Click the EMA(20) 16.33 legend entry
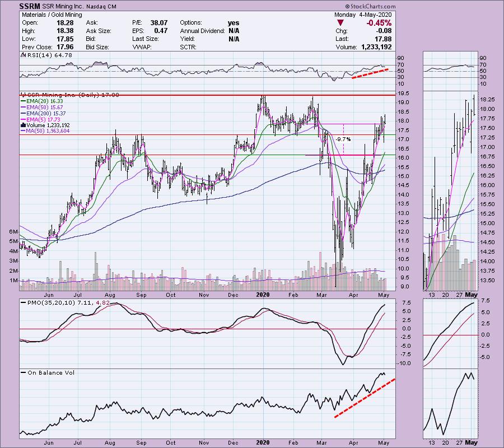This screenshot has width=504, height=448. (x=42, y=101)
